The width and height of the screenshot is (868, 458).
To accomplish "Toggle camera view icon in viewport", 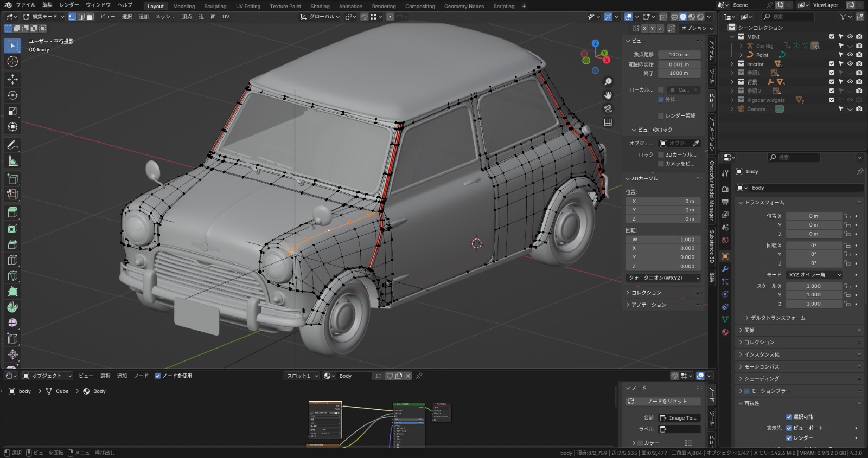I will [x=608, y=109].
